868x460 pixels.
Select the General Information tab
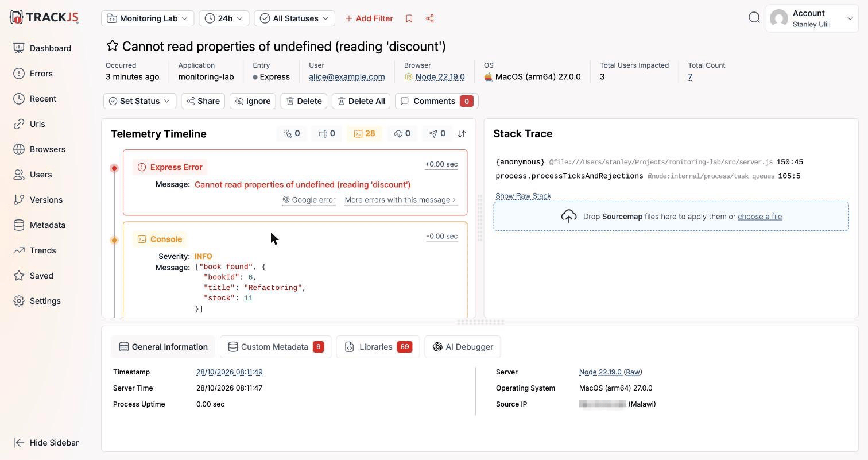(x=163, y=347)
